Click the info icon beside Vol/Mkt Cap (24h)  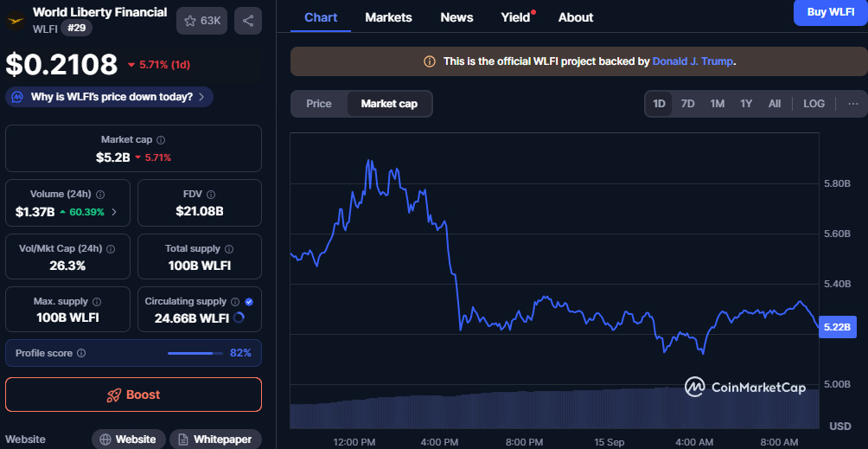[x=111, y=249]
